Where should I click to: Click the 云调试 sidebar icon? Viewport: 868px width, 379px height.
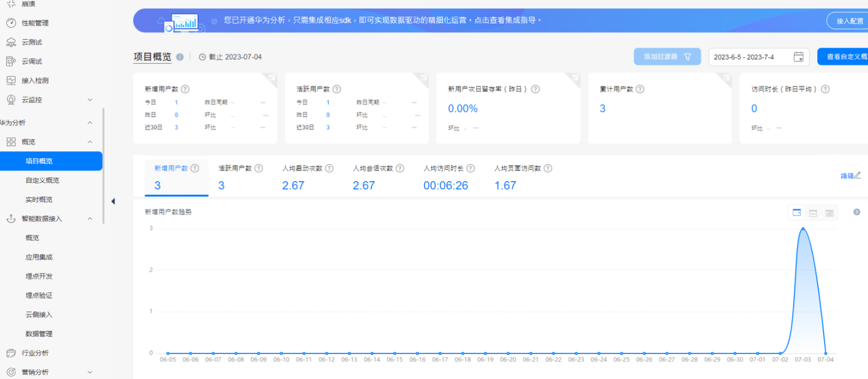click(x=11, y=61)
